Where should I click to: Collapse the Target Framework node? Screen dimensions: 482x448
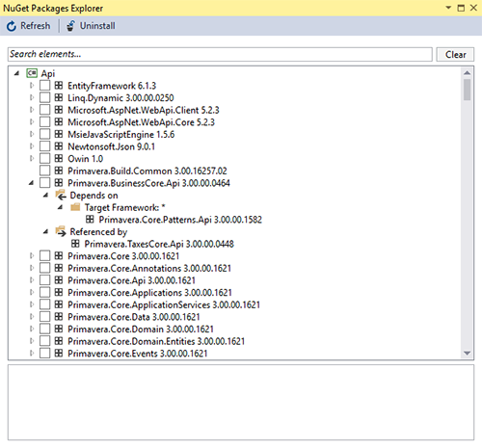(x=61, y=207)
